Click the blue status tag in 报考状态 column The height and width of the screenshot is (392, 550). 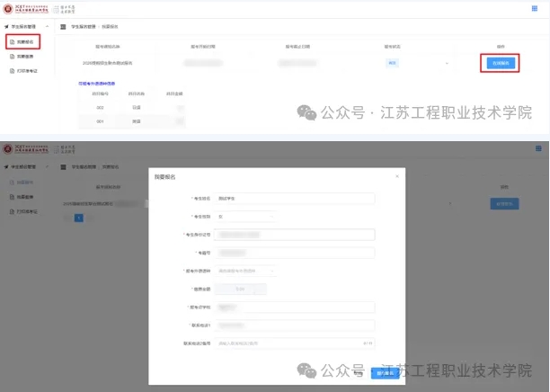[x=392, y=63]
